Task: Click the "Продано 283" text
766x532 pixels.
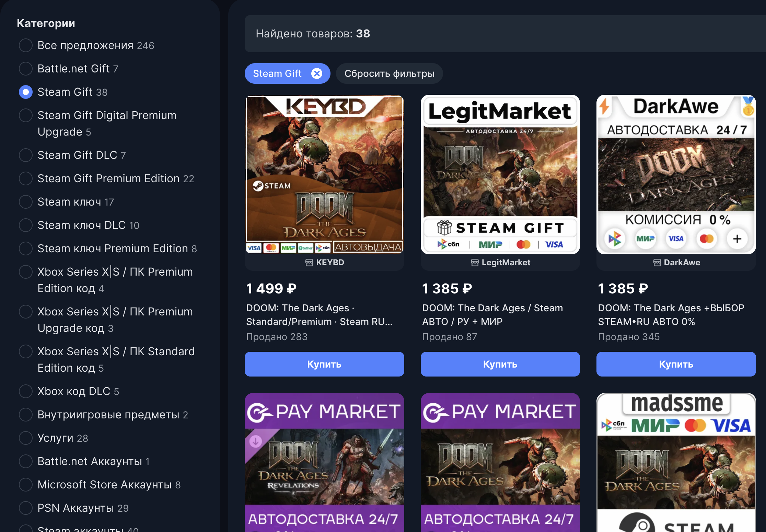Action: [x=277, y=337]
